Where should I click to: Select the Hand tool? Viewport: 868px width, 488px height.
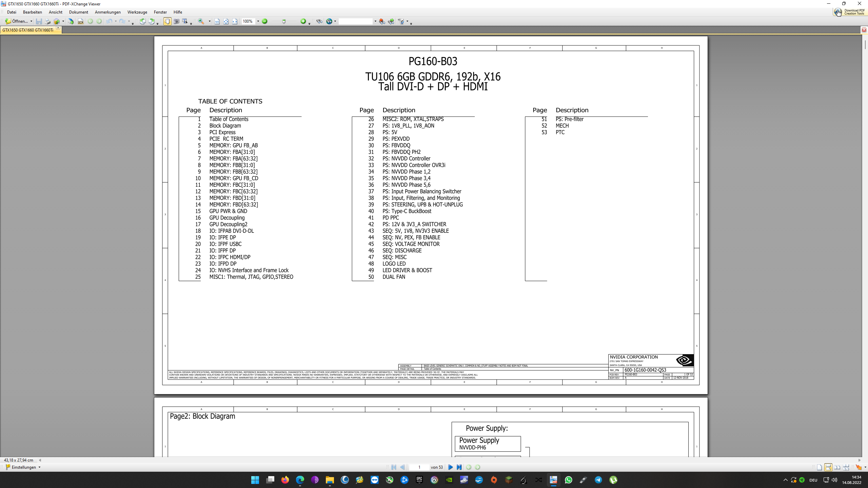point(167,21)
